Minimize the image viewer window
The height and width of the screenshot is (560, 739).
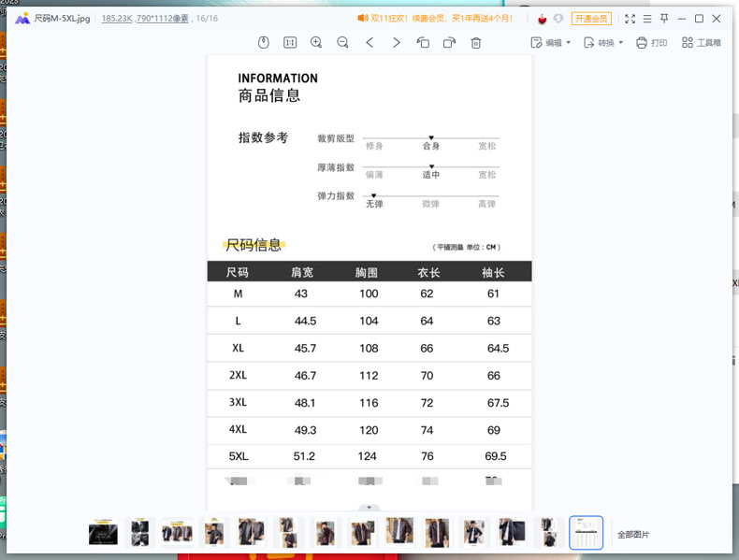point(682,19)
